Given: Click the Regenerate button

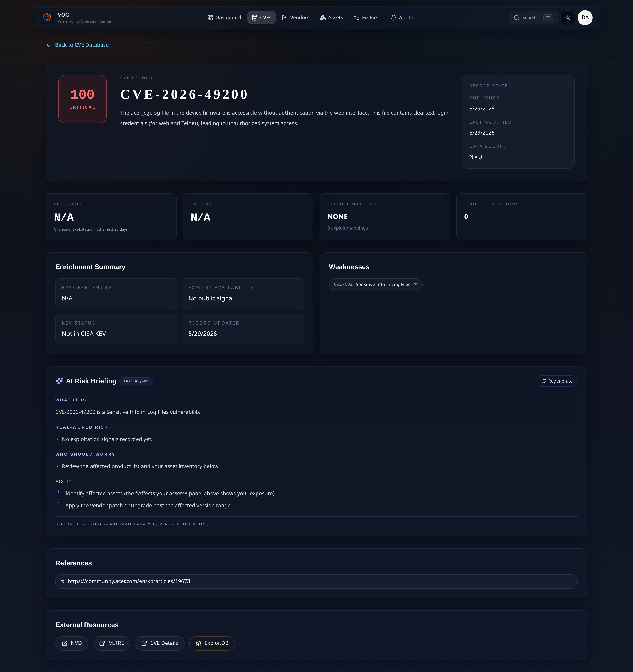Looking at the screenshot, I should point(557,381).
